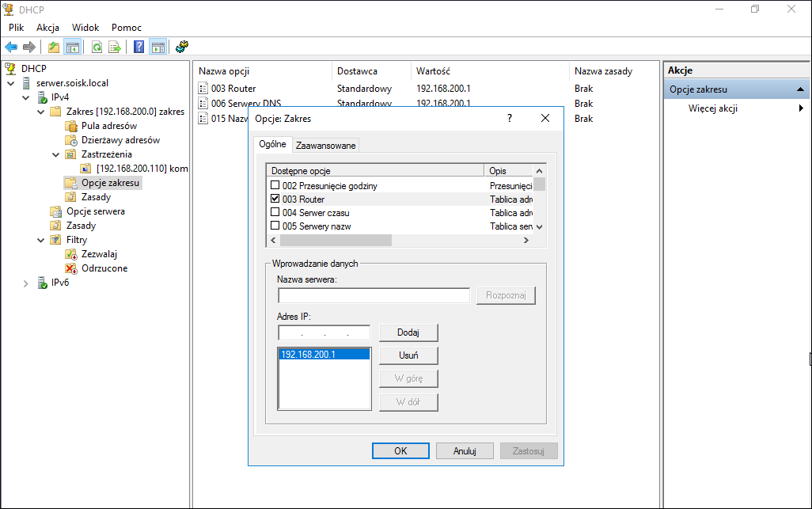Click into the Nazwa serwera text field
Screen dimensions: 812x509
[x=374, y=296]
